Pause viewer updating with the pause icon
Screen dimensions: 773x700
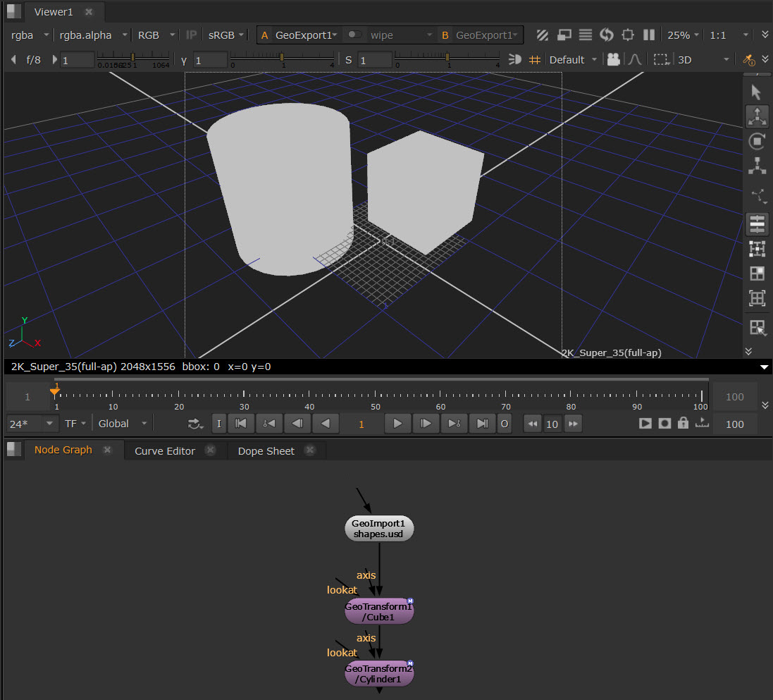[x=649, y=35]
